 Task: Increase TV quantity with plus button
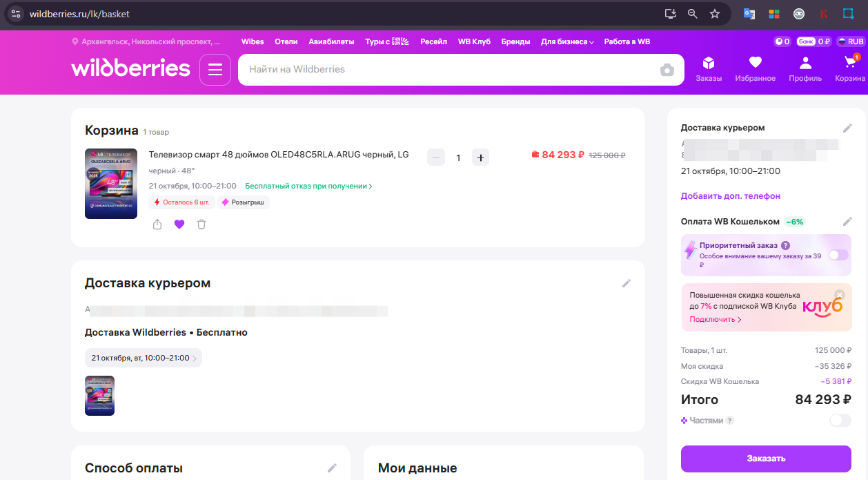coord(481,157)
